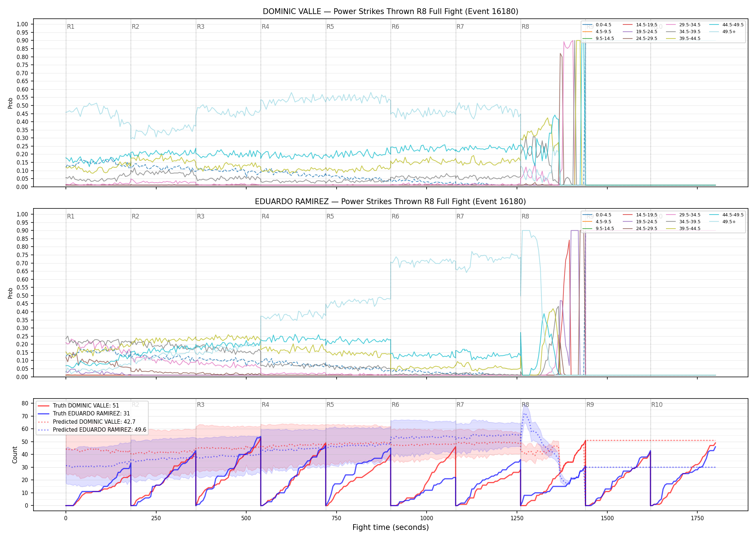Select 44.5-49.5 legend entry in Ramirez chart
Image resolution: width=756 pixels, height=540 pixels.
point(726,215)
